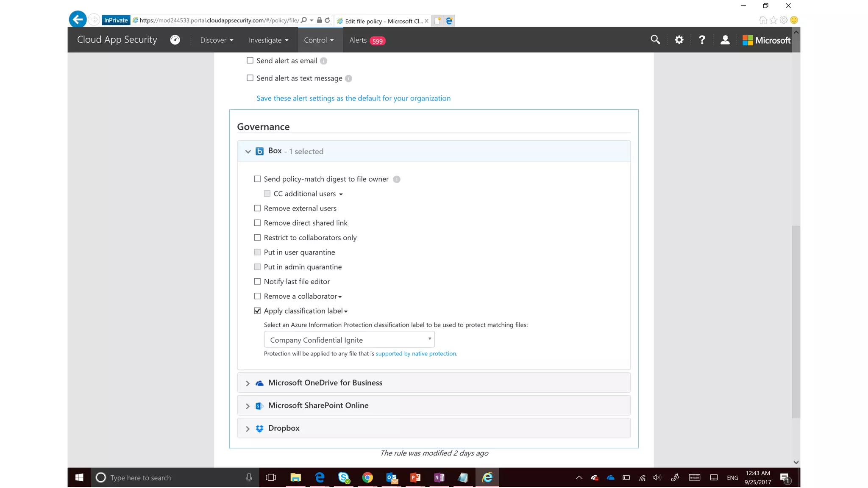Click the search magnifier icon

point(655,40)
